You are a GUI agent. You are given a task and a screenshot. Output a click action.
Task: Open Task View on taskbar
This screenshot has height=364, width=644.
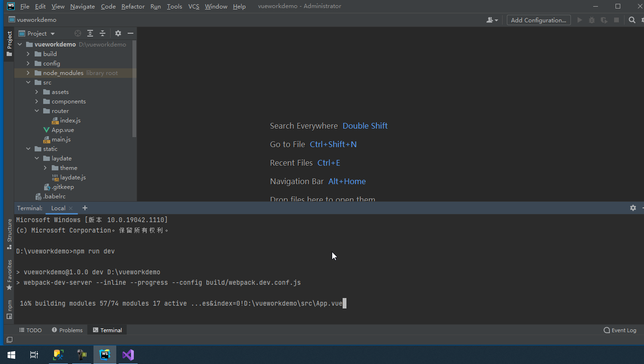[34, 355]
